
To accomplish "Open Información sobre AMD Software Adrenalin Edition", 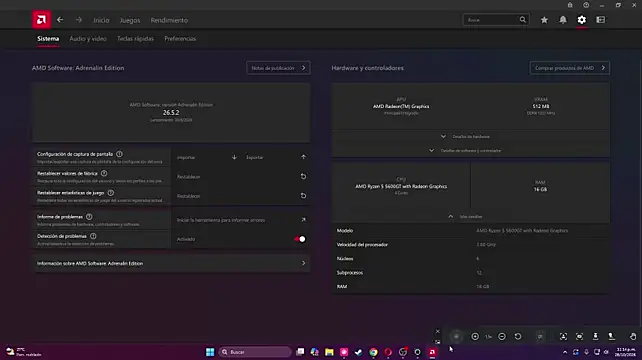I will pyautogui.click(x=171, y=263).
